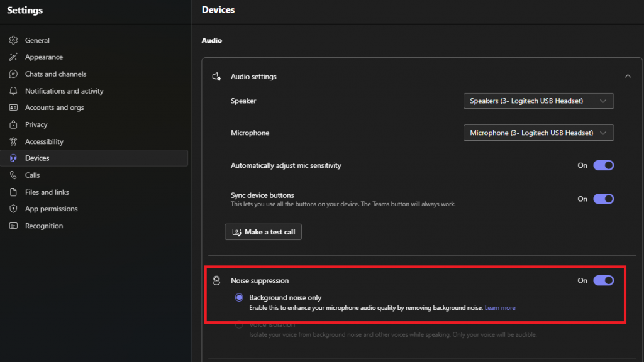Open Recognition settings page
Image resolution: width=644 pixels, height=362 pixels.
point(44,226)
